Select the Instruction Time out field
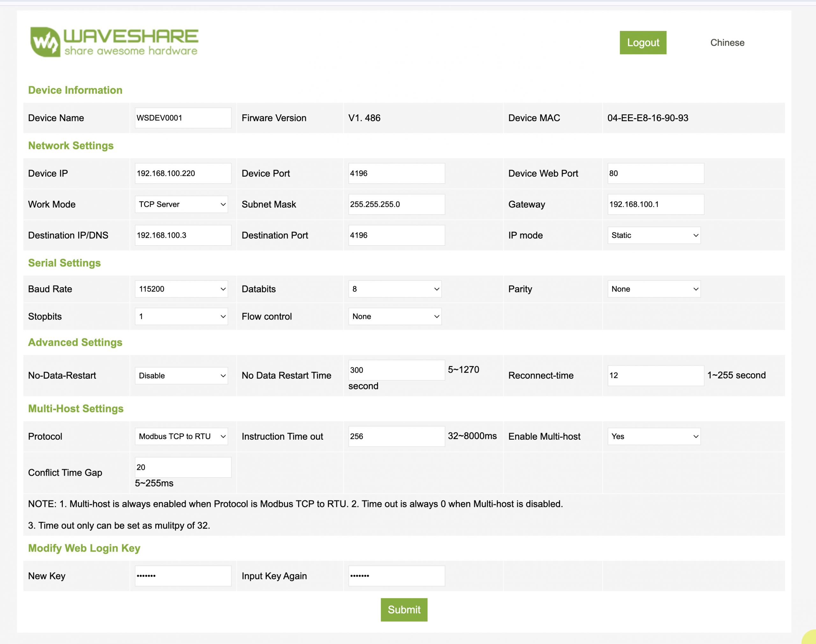This screenshot has width=816, height=644. (396, 436)
